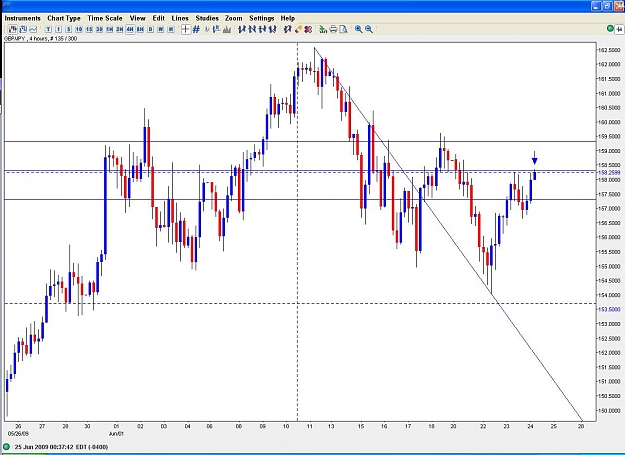The width and height of the screenshot is (625, 455).
Task: Click the 05/26/09 date label on time axis
Action: (18, 433)
